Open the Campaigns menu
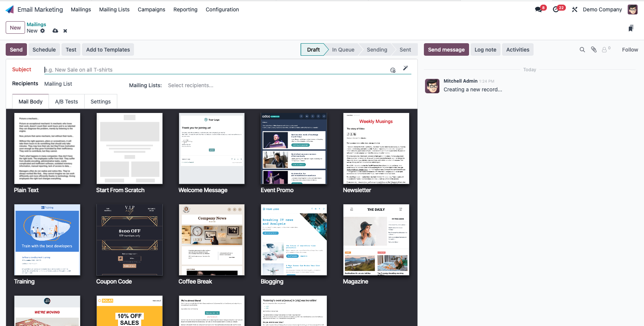Viewport: 644px width, 326px height. click(x=151, y=9)
